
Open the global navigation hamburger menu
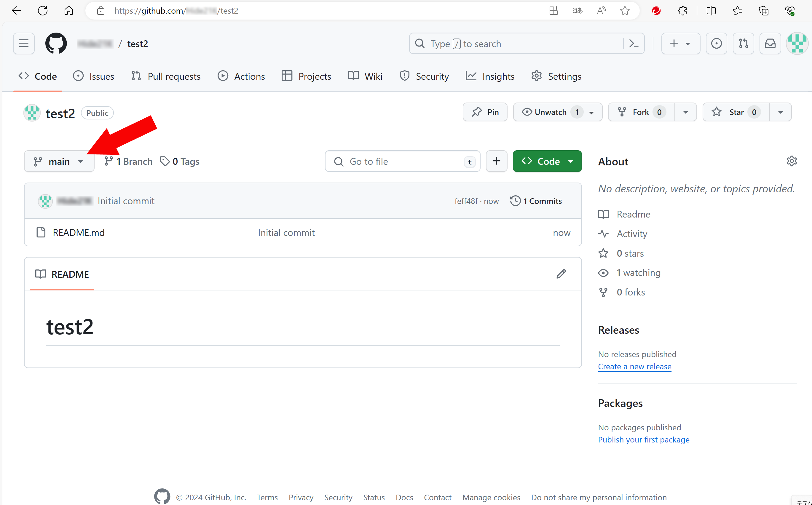(24, 43)
